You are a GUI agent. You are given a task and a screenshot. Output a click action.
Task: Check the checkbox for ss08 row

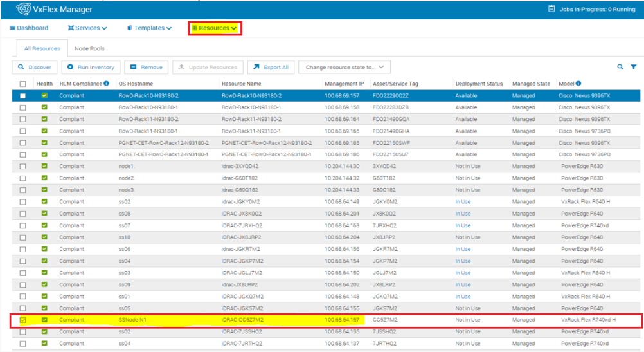coord(23,214)
